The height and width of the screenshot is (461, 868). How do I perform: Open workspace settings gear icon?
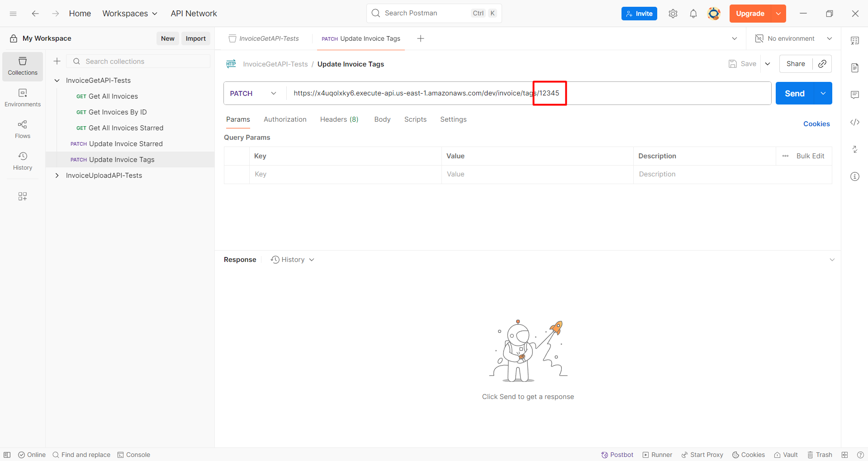[x=673, y=13]
